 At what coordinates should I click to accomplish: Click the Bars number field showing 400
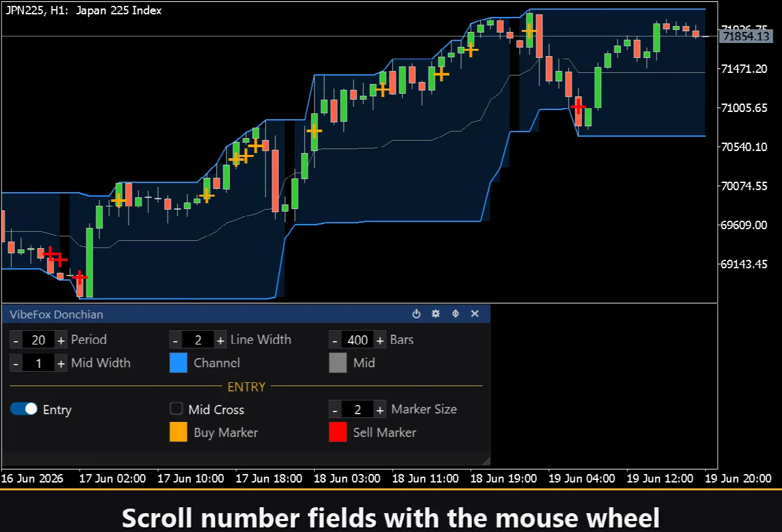(x=358, y=340)
